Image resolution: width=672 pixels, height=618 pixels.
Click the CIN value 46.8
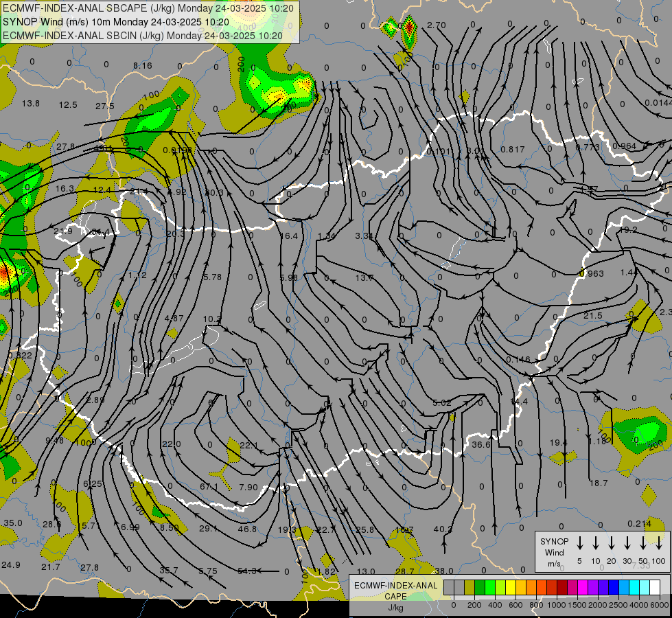point(247,529)
